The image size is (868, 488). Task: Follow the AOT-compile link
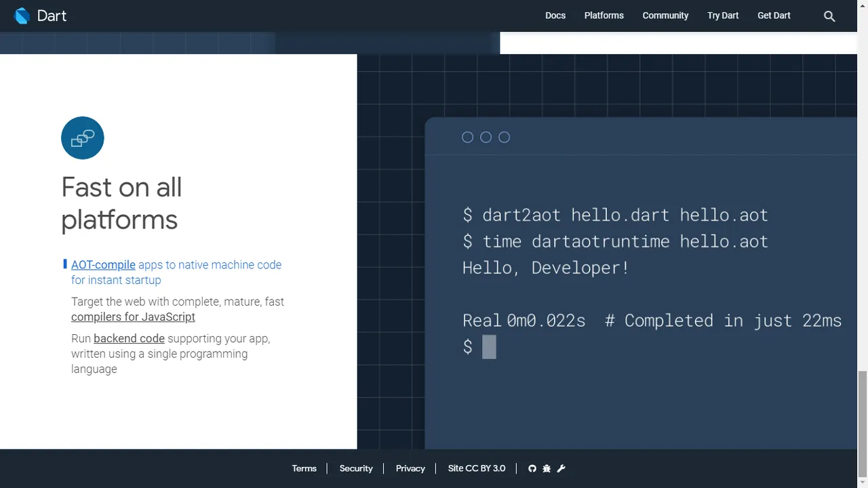[x=103, y=265]
